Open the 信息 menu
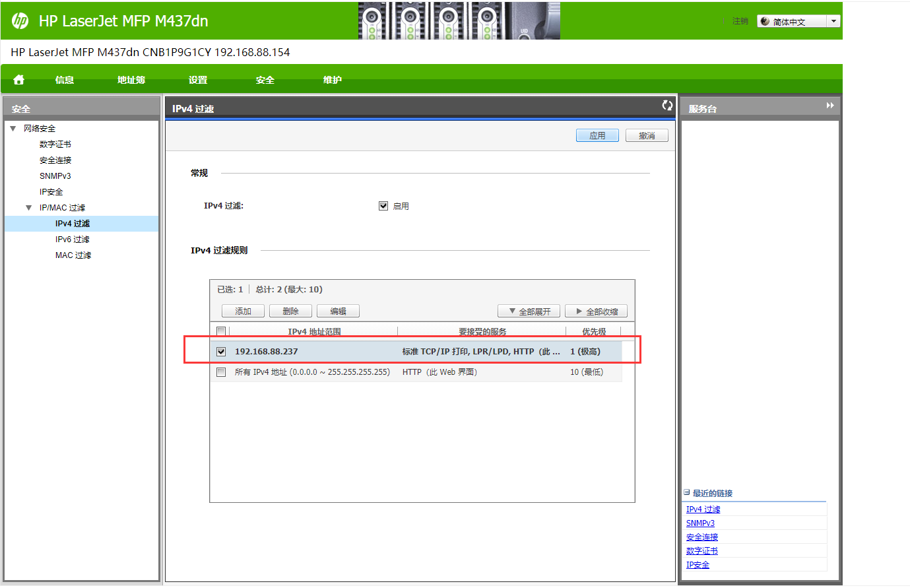Image resolution: width=910 pixels, height=588 pixels. coord(65,80)
